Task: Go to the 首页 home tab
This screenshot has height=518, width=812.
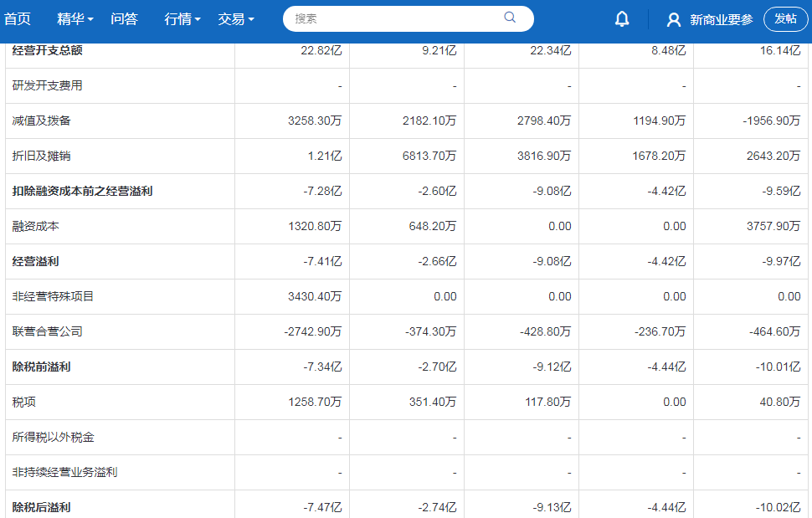Action: click(18, 18)
